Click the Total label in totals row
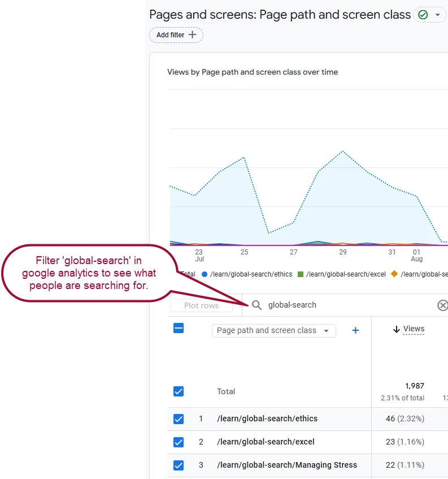Viewport: 448px width, 479px height. (226, 391)
